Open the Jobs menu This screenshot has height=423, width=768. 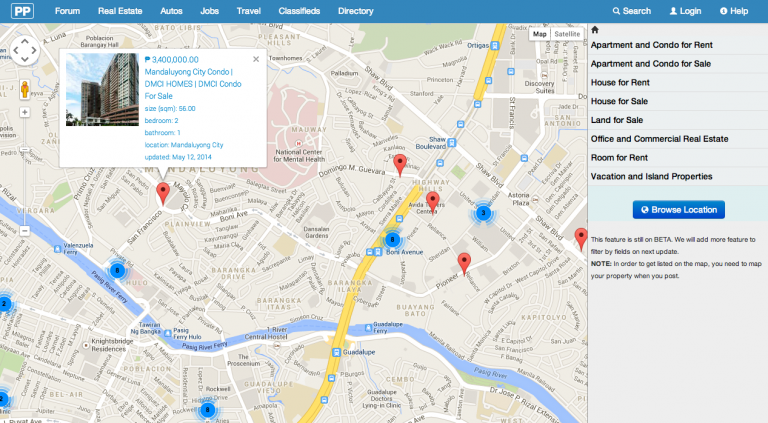coord(209,11)
